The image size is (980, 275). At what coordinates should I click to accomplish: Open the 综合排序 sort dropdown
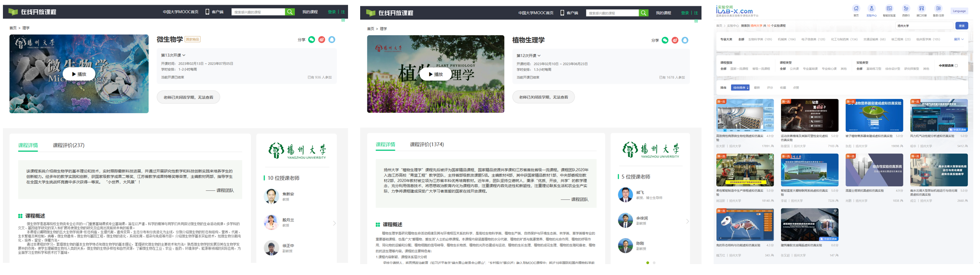pos(740,88)
